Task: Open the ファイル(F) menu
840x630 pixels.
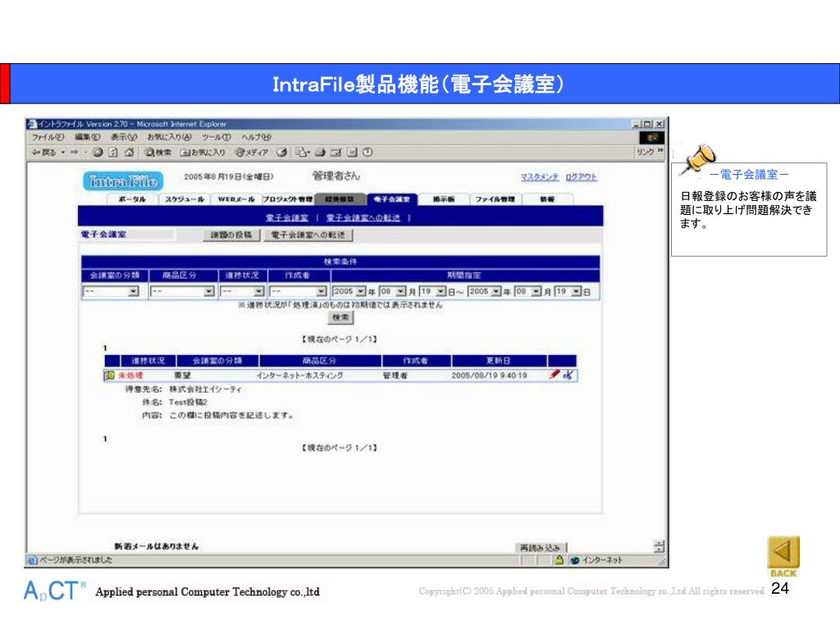Action: pyautogui.click(x=47, y=137)
